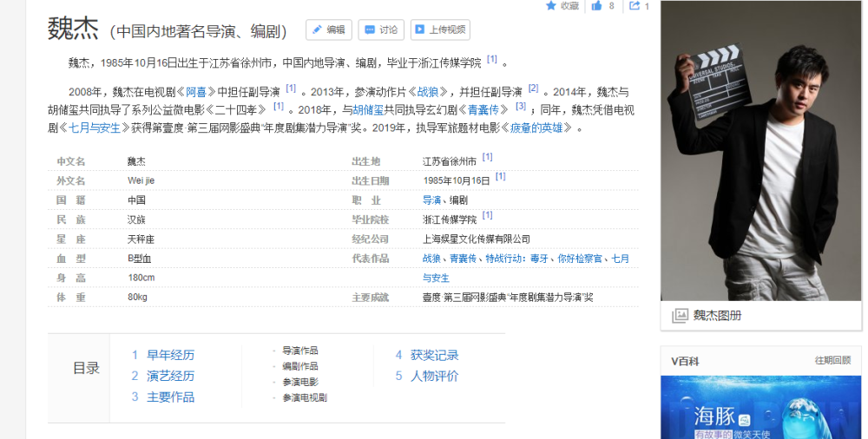The width and height of the screenshot is (868, 439).
Task: Click reference [1] after 浙江传媒学院 in intro
Action: [491, 59]
